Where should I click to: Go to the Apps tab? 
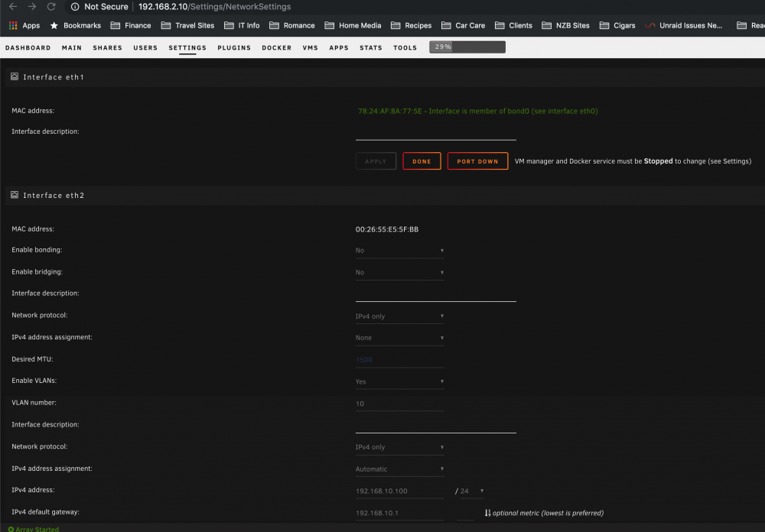(x=339, y=48)
